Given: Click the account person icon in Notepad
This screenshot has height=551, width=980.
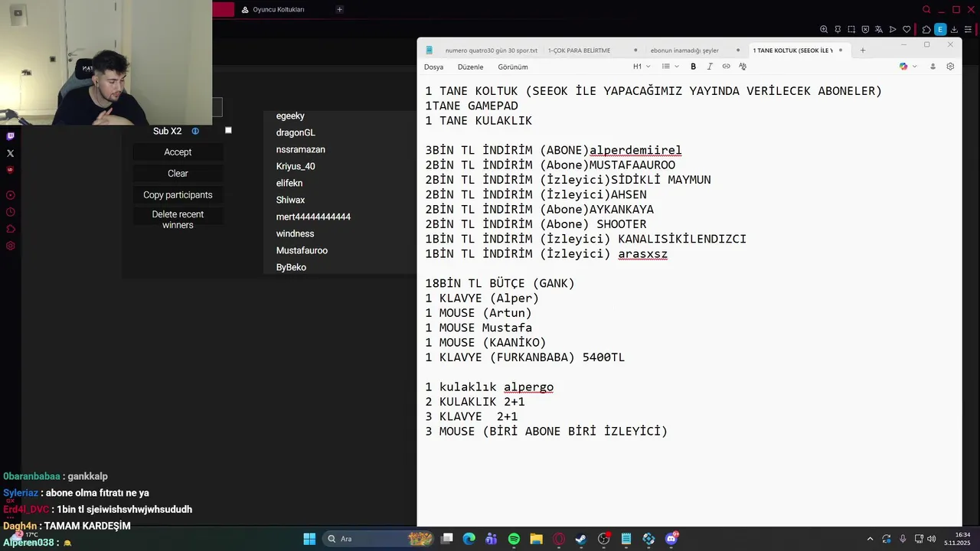Looking at the screenshot, I should click(933, 67).
